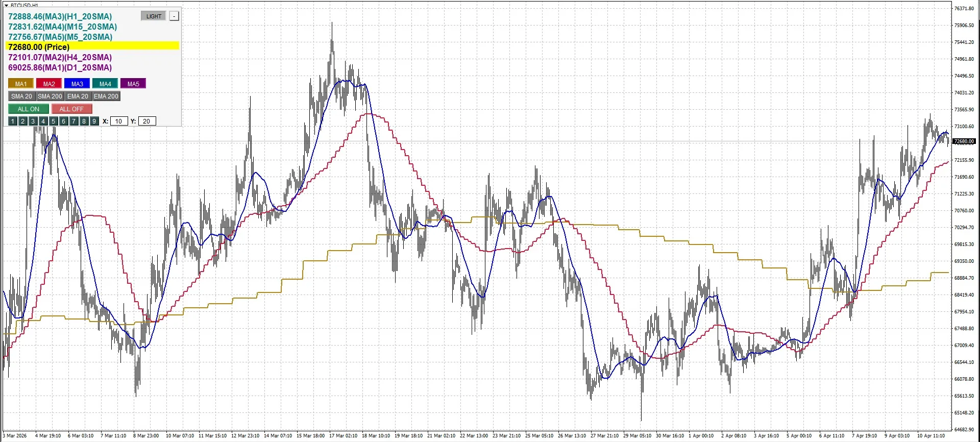The width and height of the screenshot is (980, 442).
Task: Click the 10 Apr 11:10 time axis label
Action: tap(931, 436)
